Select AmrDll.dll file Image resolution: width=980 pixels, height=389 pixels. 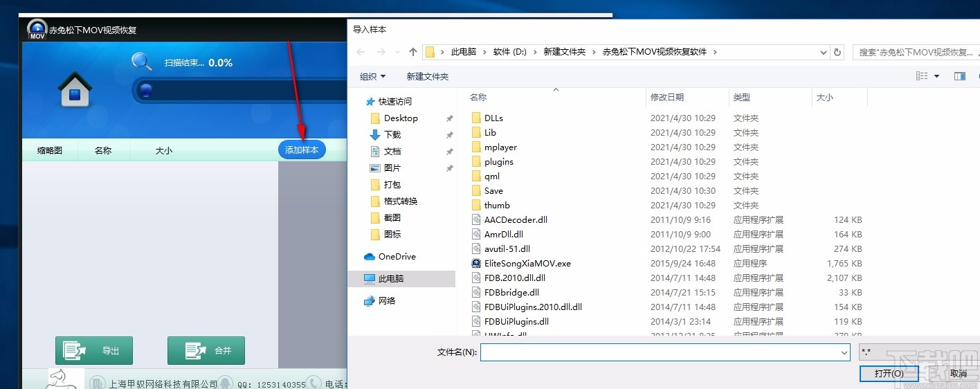(x=504, y=235)
